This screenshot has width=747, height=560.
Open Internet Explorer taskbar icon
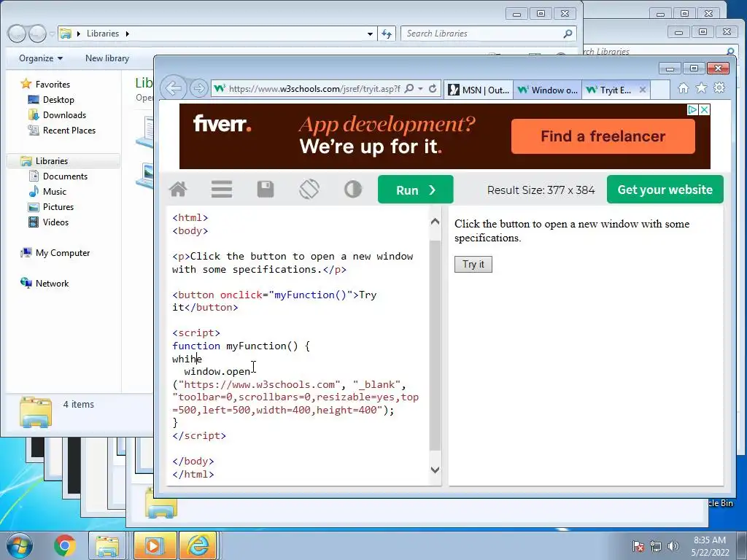[198, 545]
